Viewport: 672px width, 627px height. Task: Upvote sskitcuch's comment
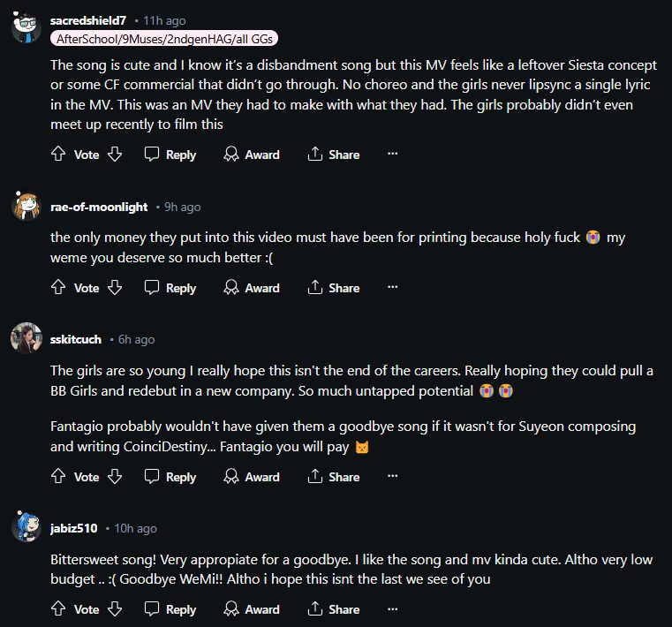[x=59, y=477]
